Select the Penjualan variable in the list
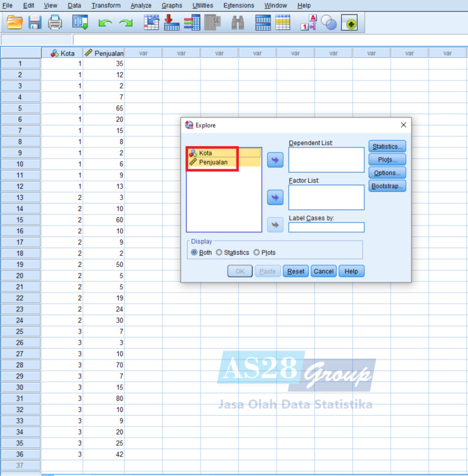 point(213,162)
